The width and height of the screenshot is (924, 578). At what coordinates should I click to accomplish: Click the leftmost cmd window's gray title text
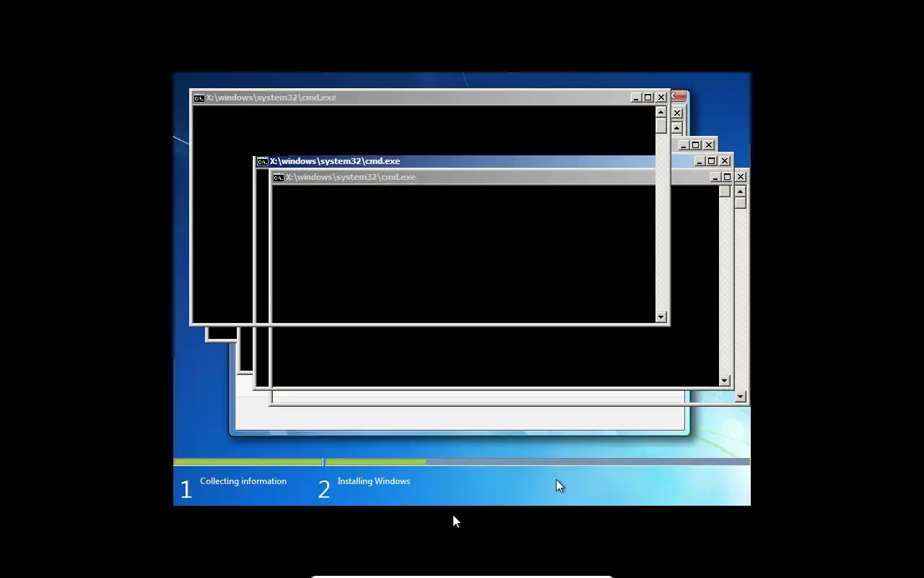coord(271,98)
